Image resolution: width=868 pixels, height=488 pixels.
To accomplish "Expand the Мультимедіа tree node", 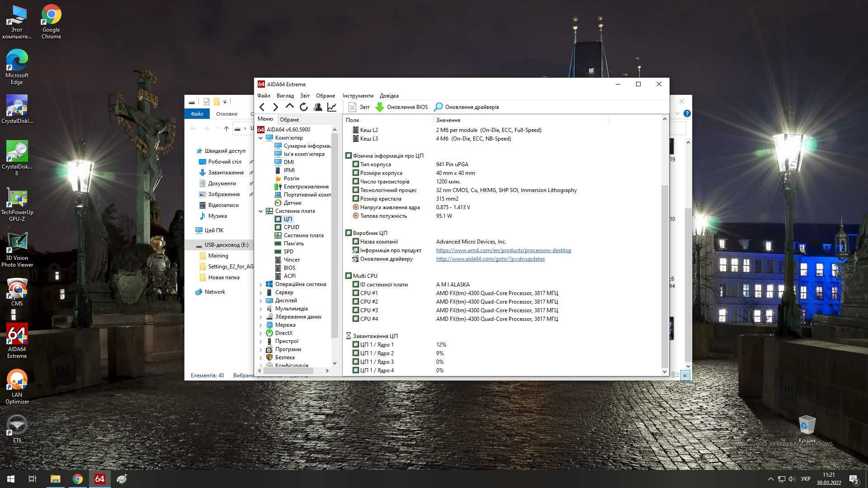I will [x=261, y=309].
